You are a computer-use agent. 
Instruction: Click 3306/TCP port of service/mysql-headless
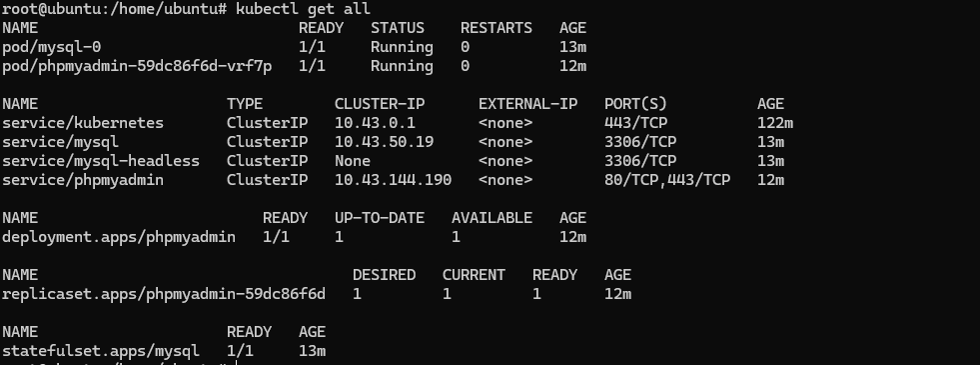[x=640, y=162]
